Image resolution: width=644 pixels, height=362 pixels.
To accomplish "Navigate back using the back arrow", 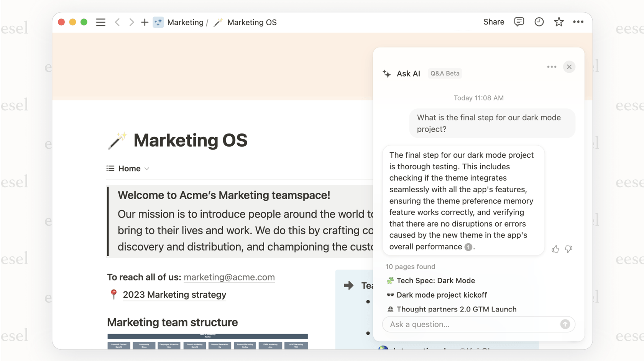I will tap(118, 22).
